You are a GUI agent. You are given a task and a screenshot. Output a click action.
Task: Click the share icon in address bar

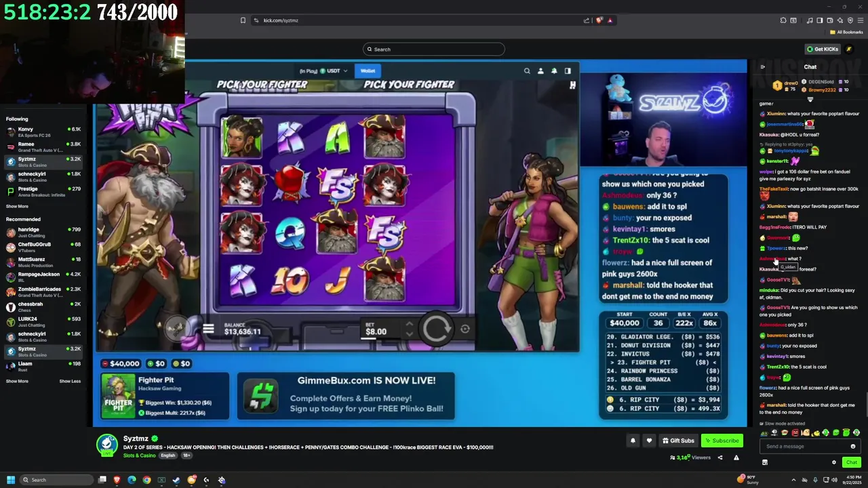(x=587, y=20)
